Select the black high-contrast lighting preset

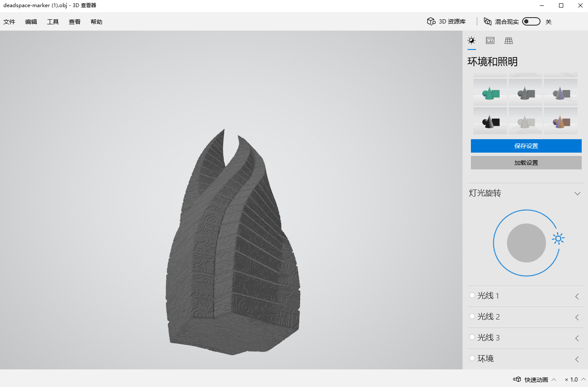click(x=490, y=122)
